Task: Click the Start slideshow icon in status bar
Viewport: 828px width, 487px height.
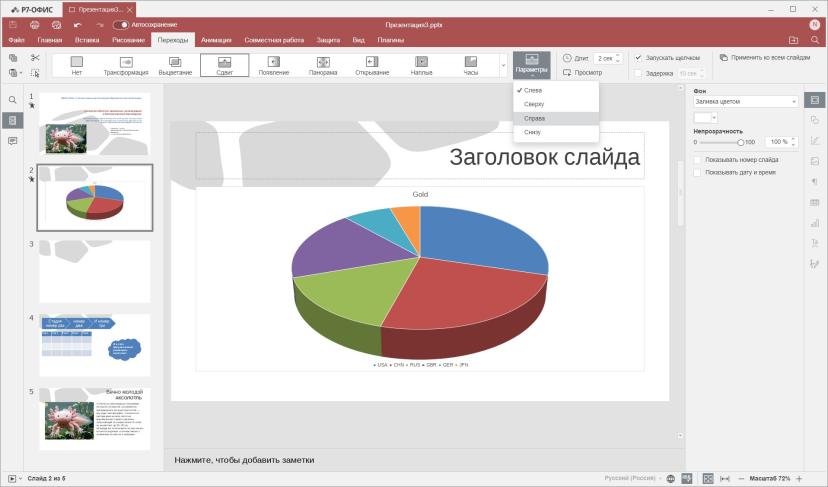Action: tap(12, 479)
